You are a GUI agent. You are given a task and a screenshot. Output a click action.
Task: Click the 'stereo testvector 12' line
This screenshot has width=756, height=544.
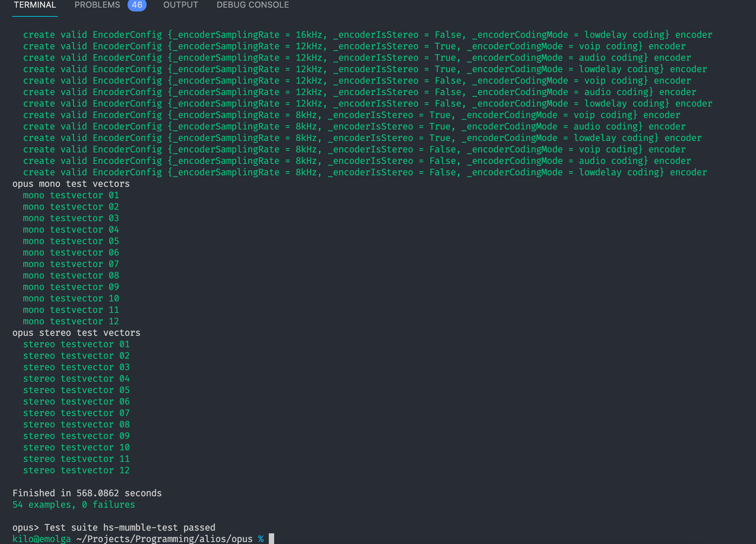[x=76, y=470]
